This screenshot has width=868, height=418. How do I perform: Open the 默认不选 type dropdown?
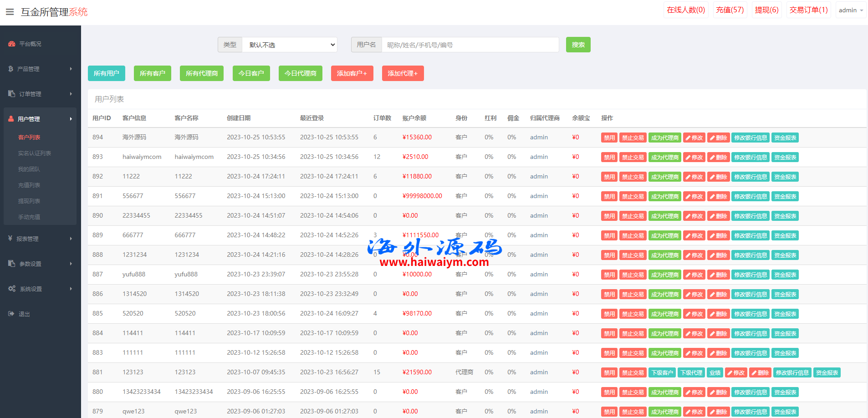290,45
